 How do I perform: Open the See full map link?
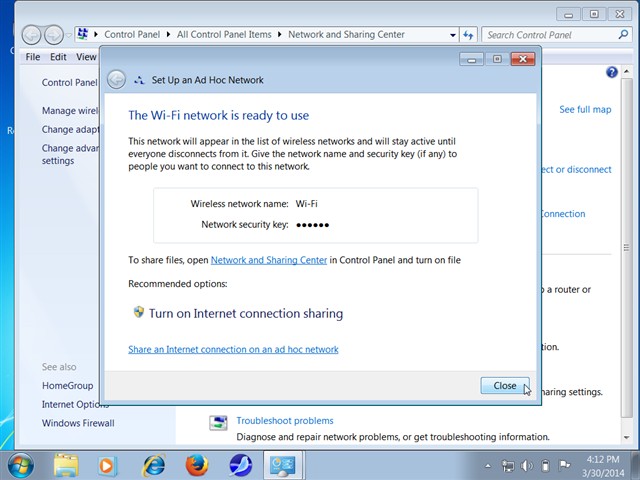click(585, 109)
